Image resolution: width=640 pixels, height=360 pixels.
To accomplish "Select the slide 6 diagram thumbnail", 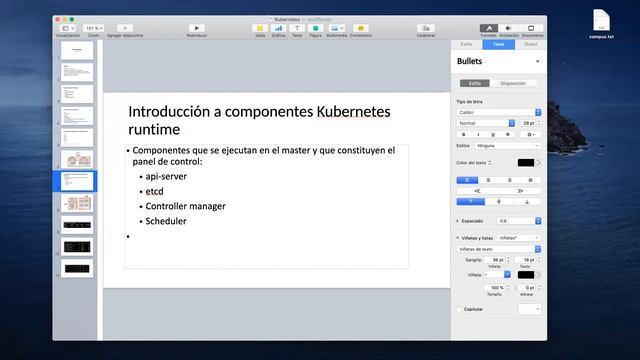I will tap(77, 159).
